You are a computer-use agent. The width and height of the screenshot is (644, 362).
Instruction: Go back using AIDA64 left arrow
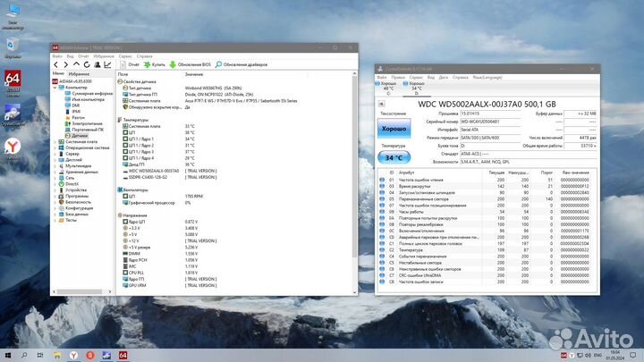coord(55,64)
